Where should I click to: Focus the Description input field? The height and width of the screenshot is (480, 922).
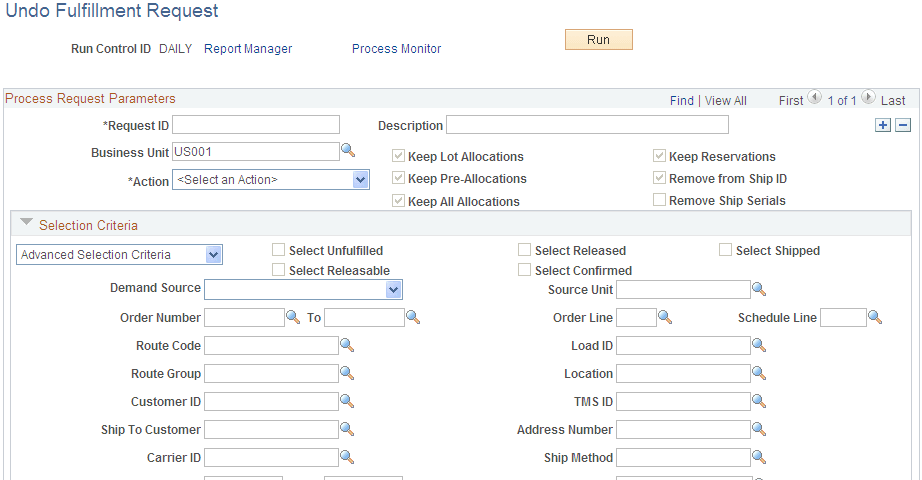(x=587, y=125)
